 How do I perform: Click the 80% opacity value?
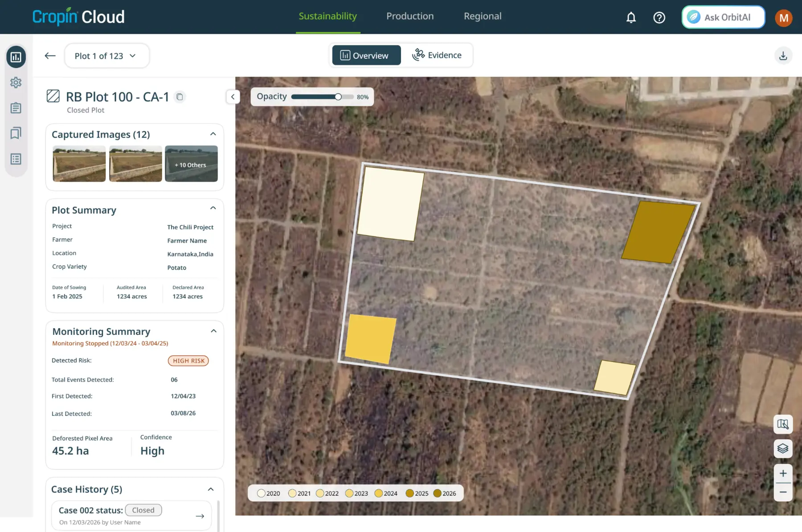point(363,97)
